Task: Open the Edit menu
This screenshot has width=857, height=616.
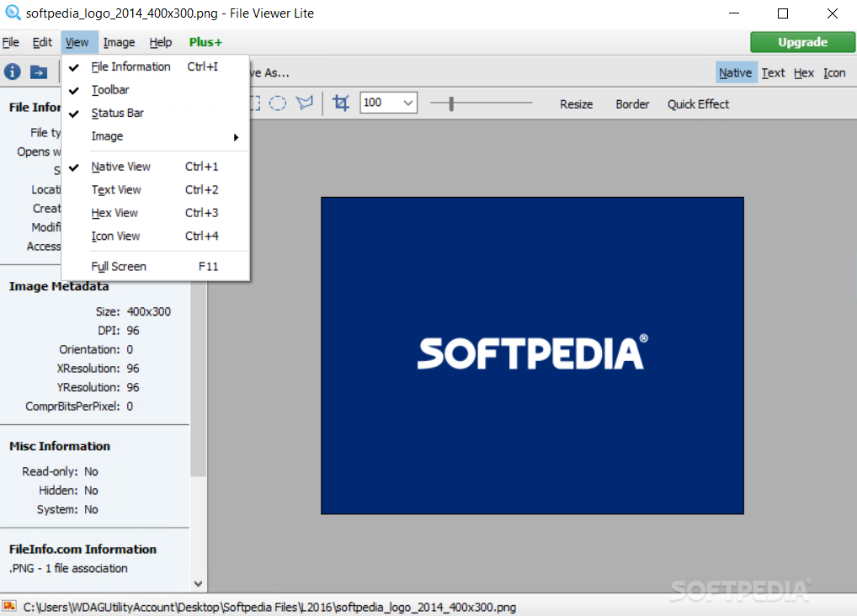Action: [x=42, y=42]
